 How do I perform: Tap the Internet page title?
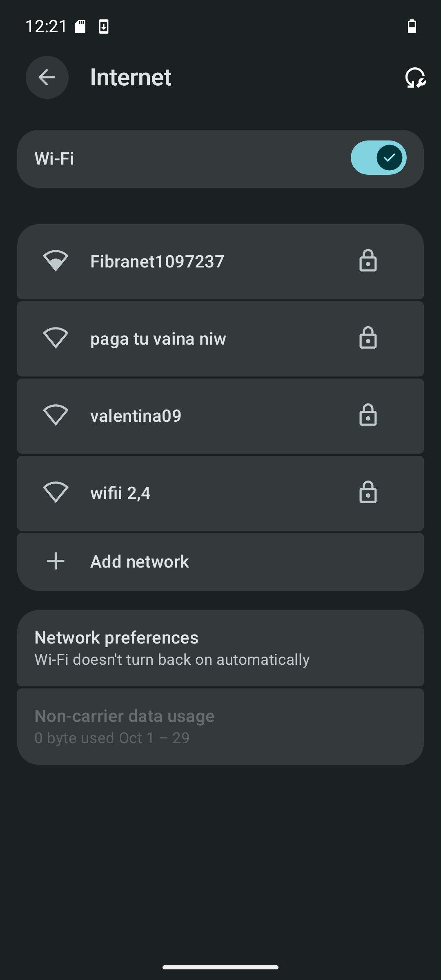click(x=131, y=77)
